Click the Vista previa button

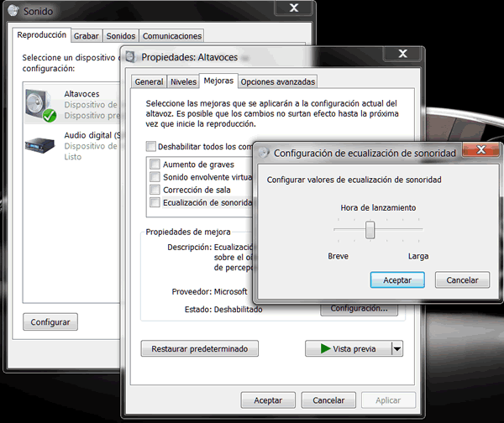(349, 349)
